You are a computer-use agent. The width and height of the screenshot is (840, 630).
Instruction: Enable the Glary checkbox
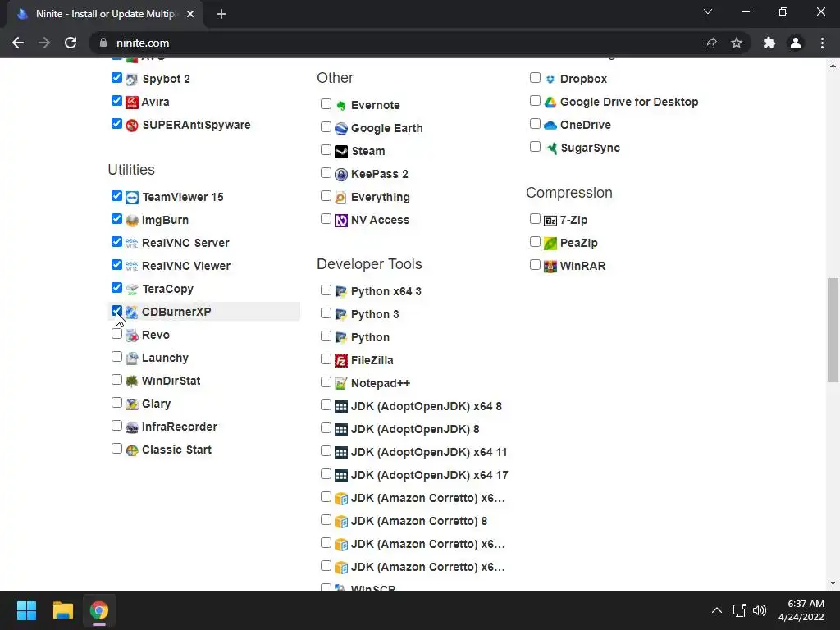pyautogui.click(x=116, y=403)
